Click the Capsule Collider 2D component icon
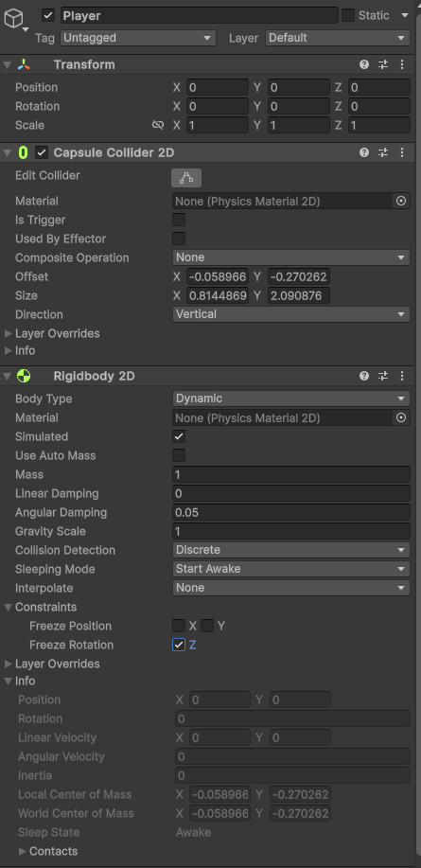 (x=24, y=152)
